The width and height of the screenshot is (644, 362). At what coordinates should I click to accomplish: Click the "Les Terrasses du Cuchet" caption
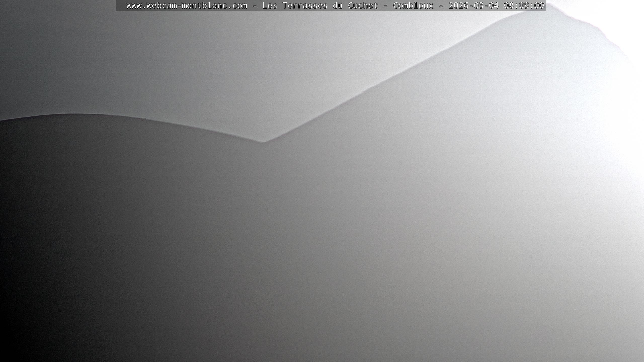(320, 6)
